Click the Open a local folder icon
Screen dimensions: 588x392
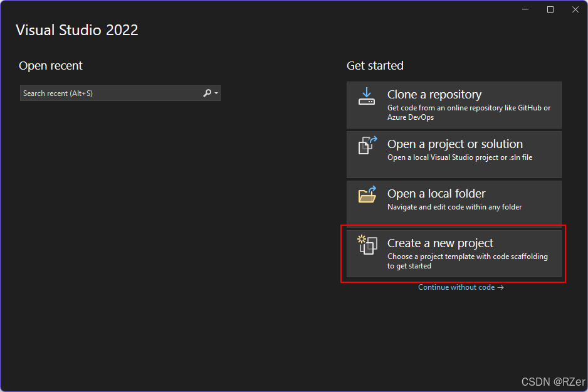coord(367,194)
